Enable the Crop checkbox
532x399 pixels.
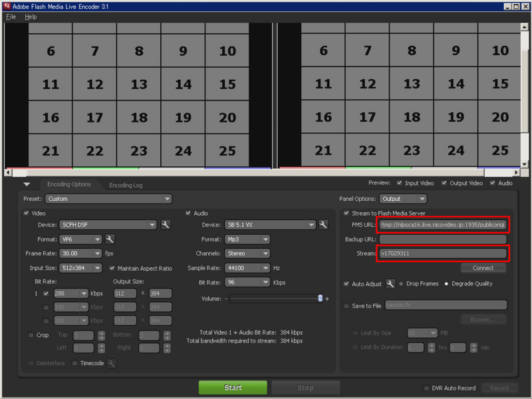[31, 335]
